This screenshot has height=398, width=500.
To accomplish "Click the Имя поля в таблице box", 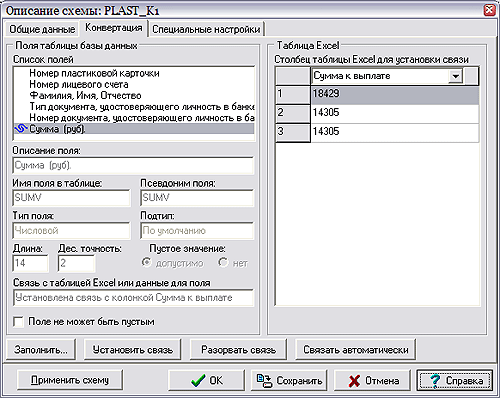I will coord(71,198).
